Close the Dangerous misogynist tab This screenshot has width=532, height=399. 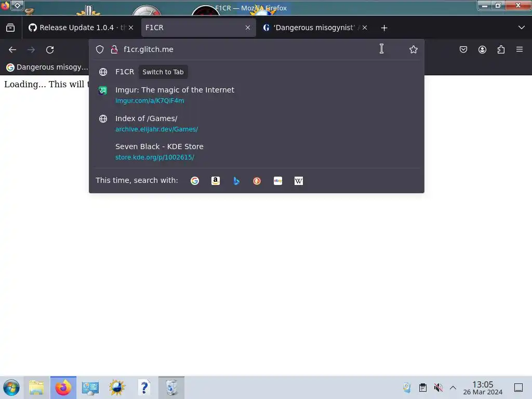tap(364, 28)
